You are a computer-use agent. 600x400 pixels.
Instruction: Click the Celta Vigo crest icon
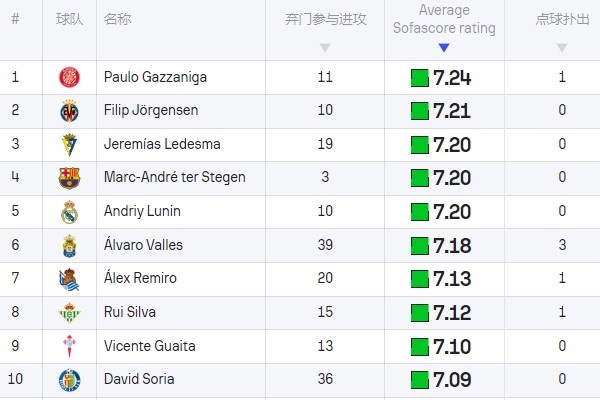69,346
